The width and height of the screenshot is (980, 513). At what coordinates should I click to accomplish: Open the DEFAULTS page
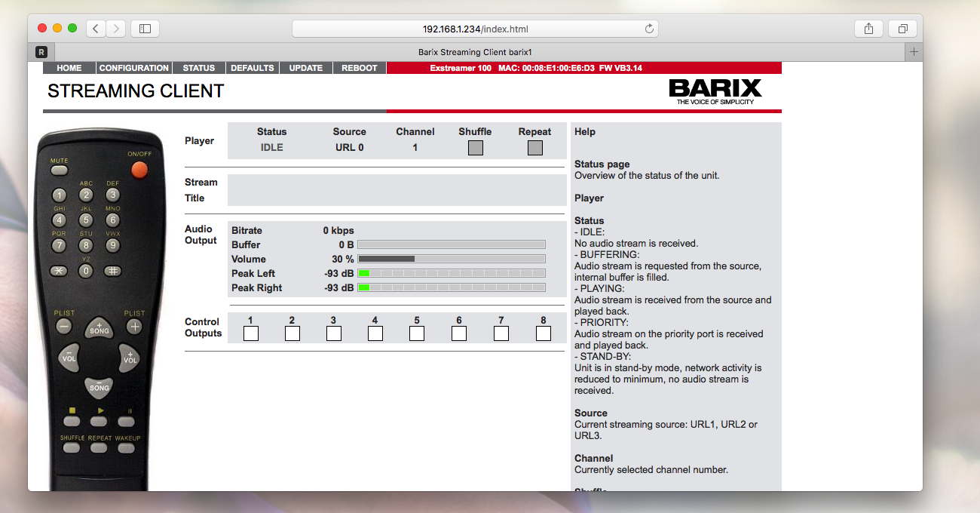point(253,68)
